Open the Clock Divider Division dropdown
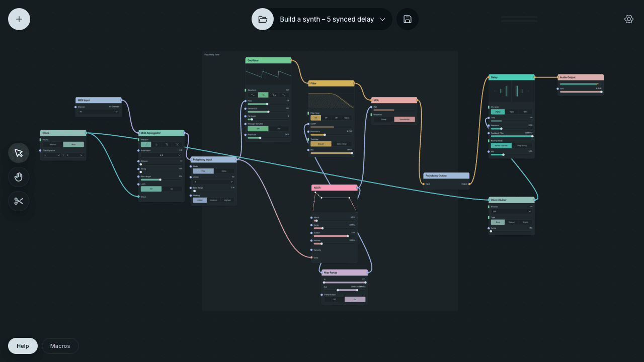This screenshot has height=362, width=644. pyautogui.click(x=512, y=211)
